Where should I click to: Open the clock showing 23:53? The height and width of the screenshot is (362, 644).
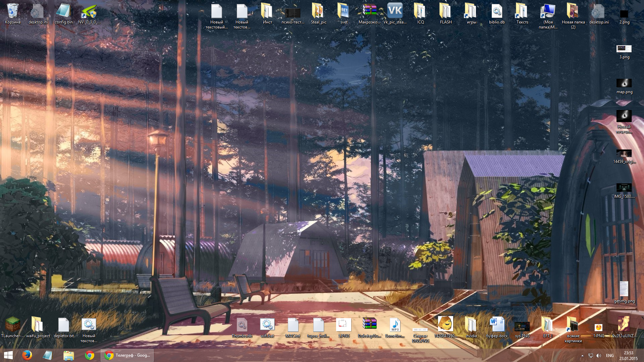[628, 355]
